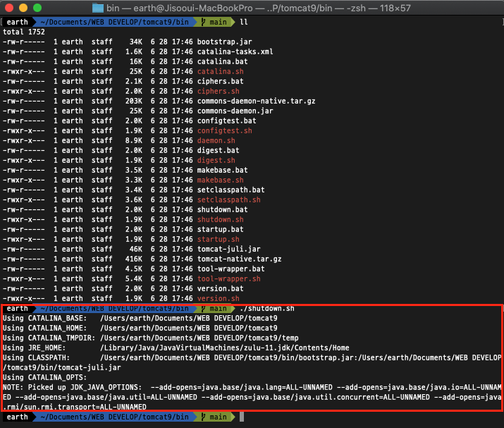Click the blue path segment in the top prompt
504x428 pixels.
[114, 22]
